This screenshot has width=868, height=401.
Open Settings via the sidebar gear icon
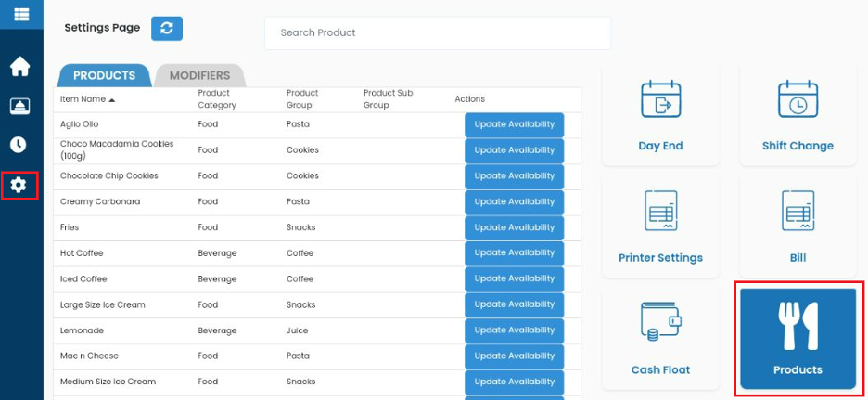(x=19, y=185)
